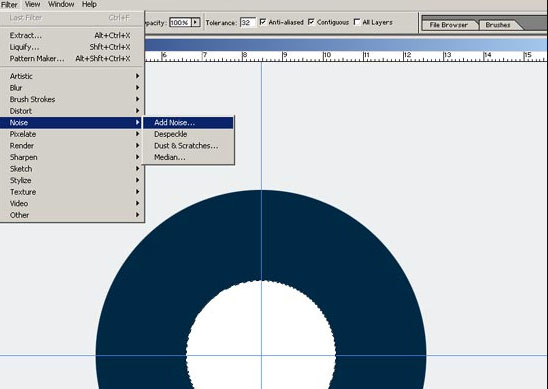Choose Pattern Maker... menu entry
The height and width of the screenshot is (389, 548).
(72, 58)
